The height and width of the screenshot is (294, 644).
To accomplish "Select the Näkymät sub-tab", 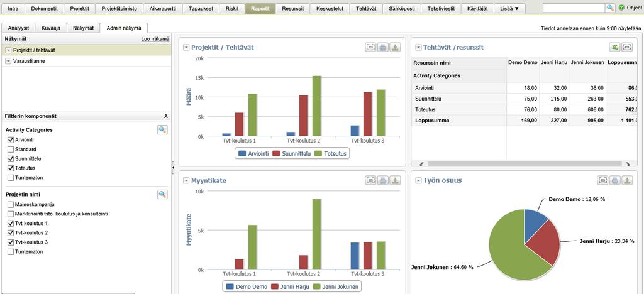I will pos(84,28).
